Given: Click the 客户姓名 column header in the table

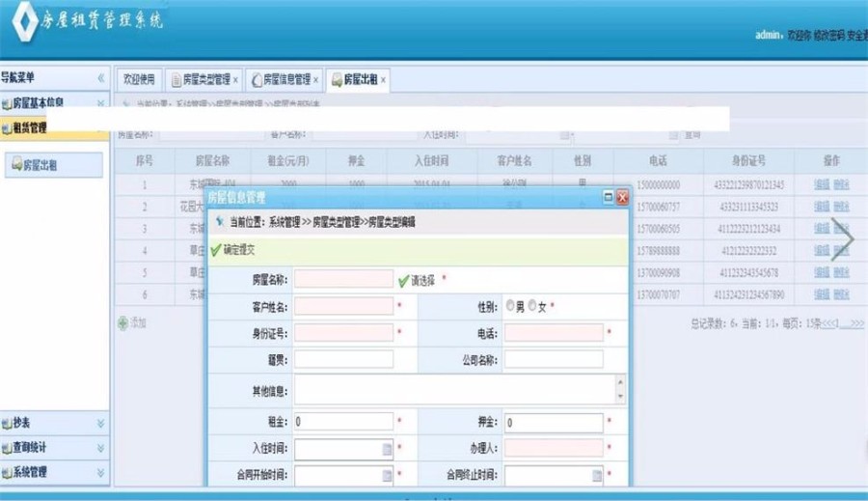Looking at the screenshot, I should point(514,160).
